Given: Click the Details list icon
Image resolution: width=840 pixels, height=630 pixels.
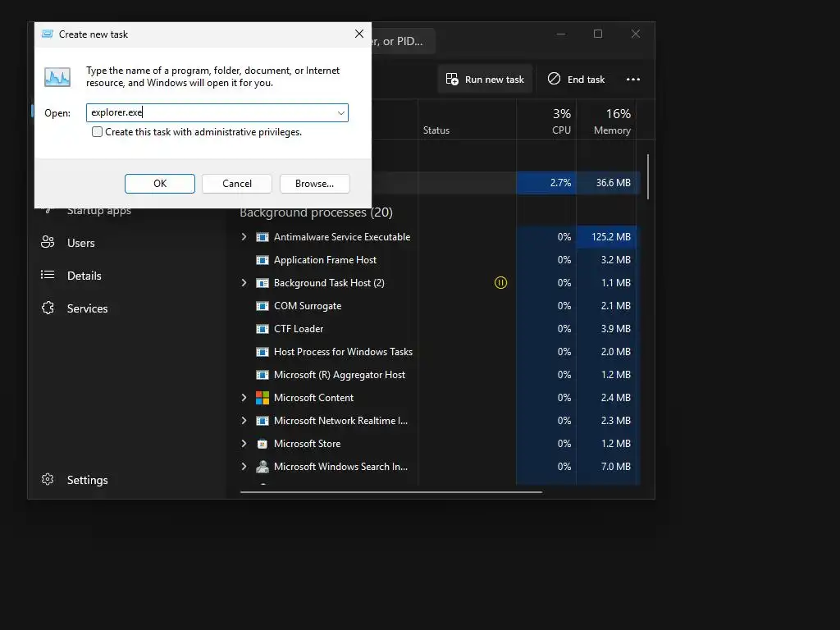Looking at the screenshot, I should coord(48,275).
